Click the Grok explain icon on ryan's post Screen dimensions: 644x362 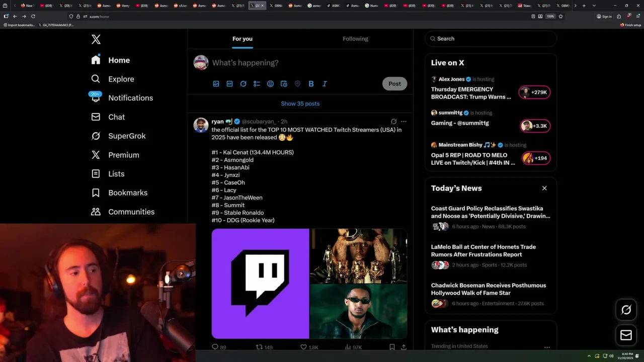393,122
